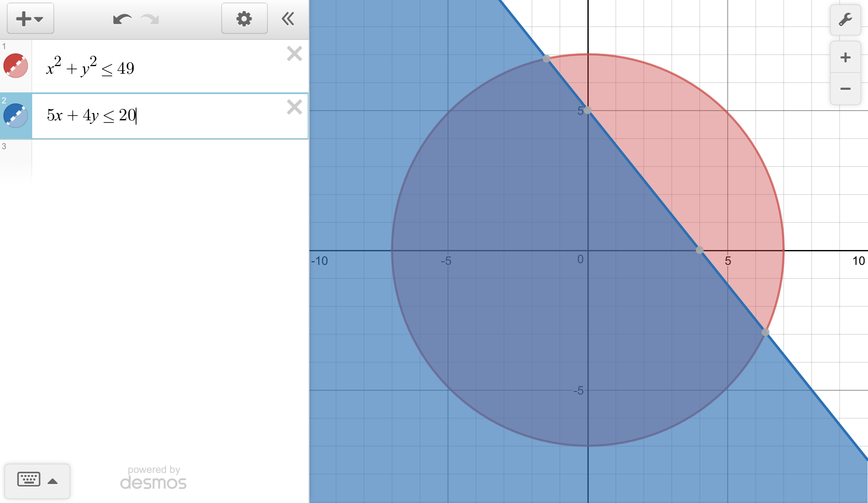Screen dimensions: 868x503
Task: Toggle visibility of the red circle inequality
Action: [x=16, y=66]
